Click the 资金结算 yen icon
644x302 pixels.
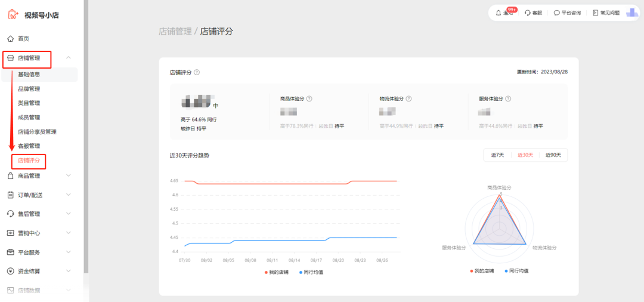coord(11,271)
